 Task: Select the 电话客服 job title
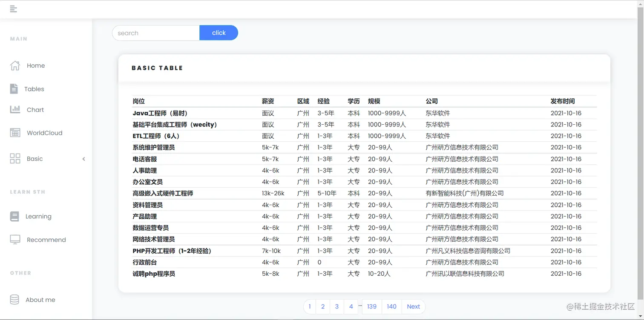coord(145,159)
